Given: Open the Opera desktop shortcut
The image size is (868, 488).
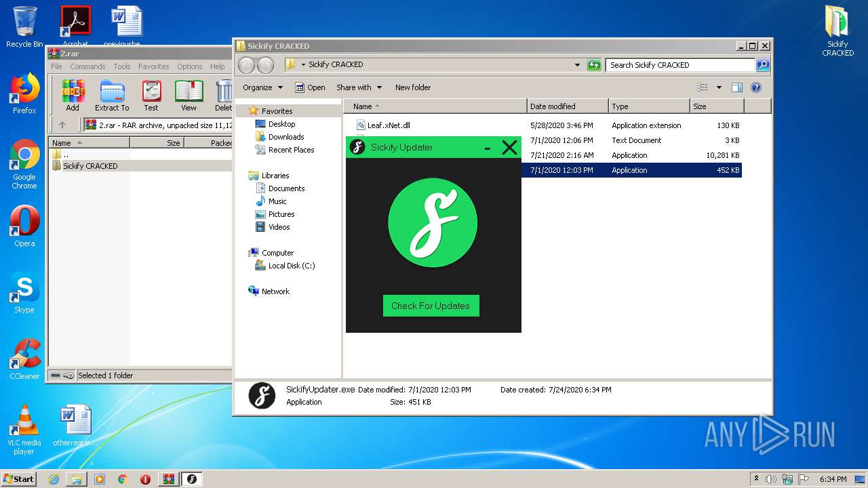Looking at the screenshot, I should pos(24,226).
